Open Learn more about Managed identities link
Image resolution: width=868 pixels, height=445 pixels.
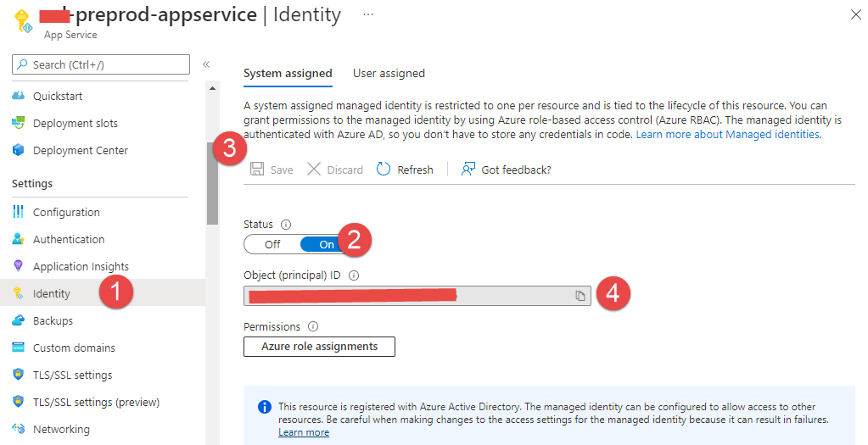[727, 134]
